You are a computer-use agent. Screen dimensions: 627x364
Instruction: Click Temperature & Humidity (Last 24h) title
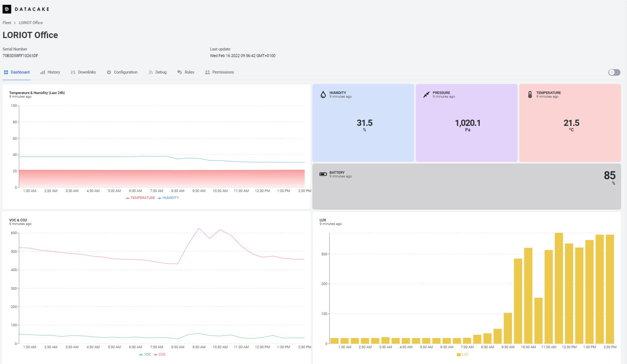pyautogui.click(x=37, y=93)
